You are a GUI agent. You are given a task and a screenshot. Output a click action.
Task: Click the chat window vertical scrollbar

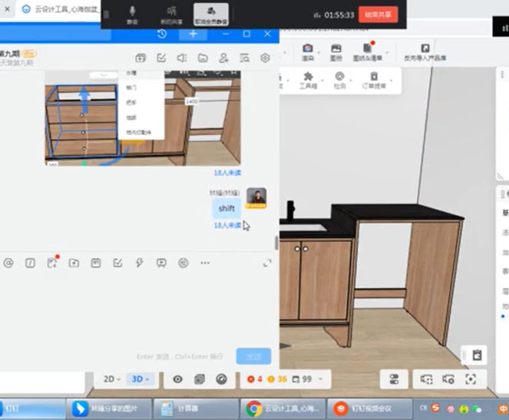click(276, 243)
